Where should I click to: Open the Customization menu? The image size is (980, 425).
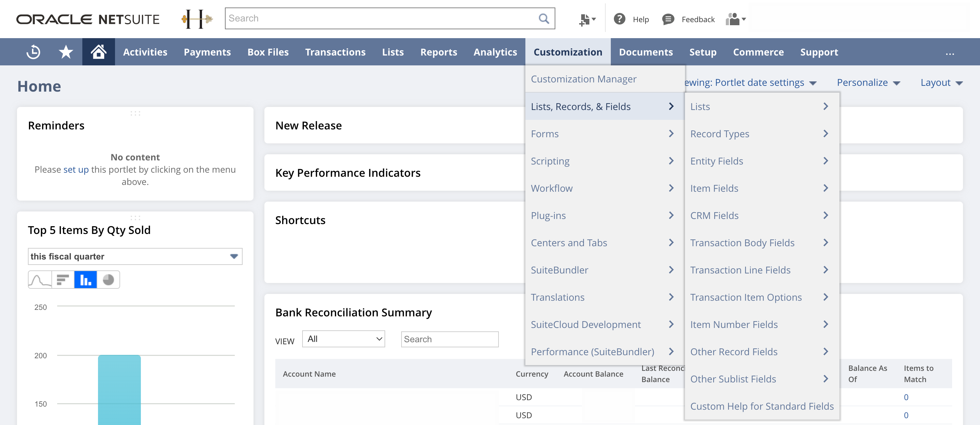pyautogui.click(x=568, y=52)
